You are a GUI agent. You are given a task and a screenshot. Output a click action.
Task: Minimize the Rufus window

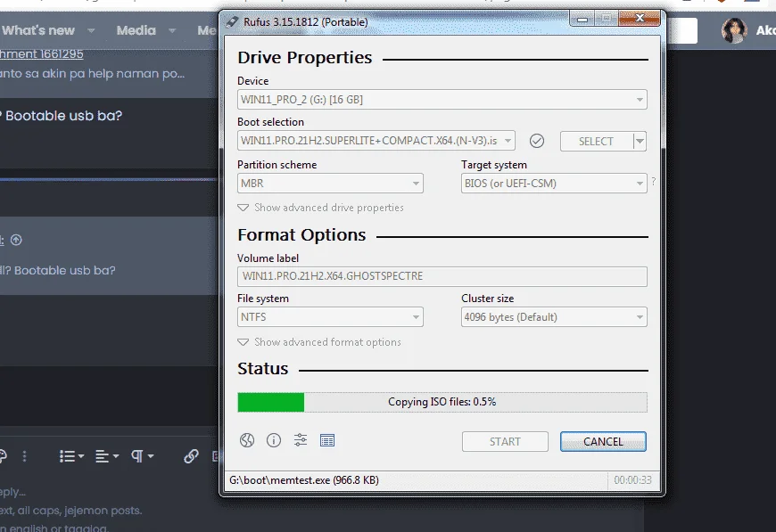582,20
